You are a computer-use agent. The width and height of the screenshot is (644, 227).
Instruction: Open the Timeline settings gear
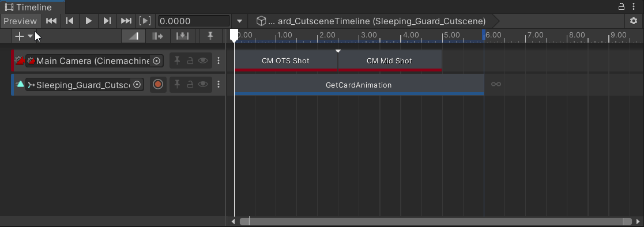click(x=634, y=21)
